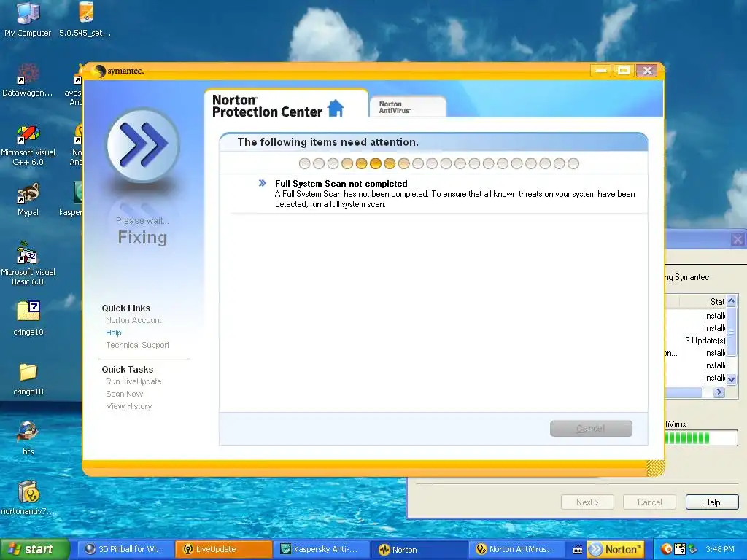
Task: Click Next in the LiveUpdate window
Action: coord(587,502)
